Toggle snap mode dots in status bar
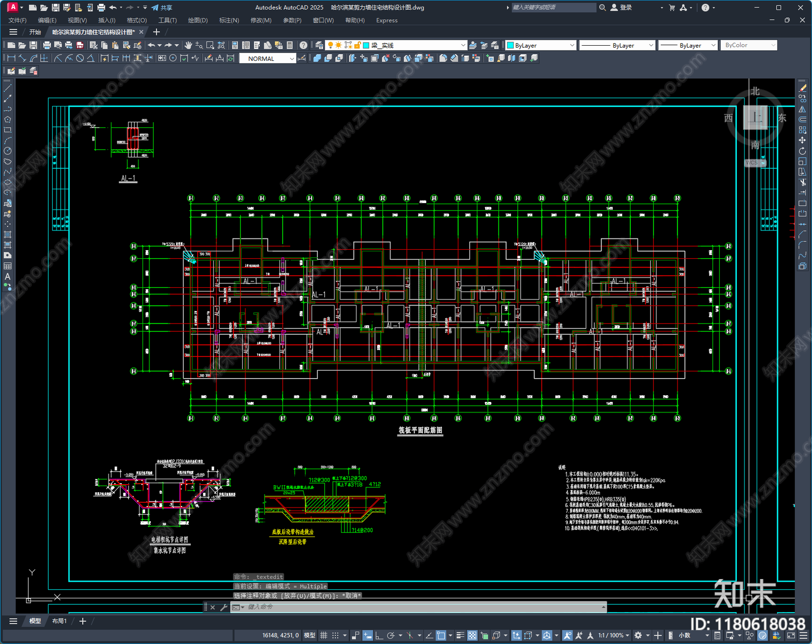 click(335, 635)
